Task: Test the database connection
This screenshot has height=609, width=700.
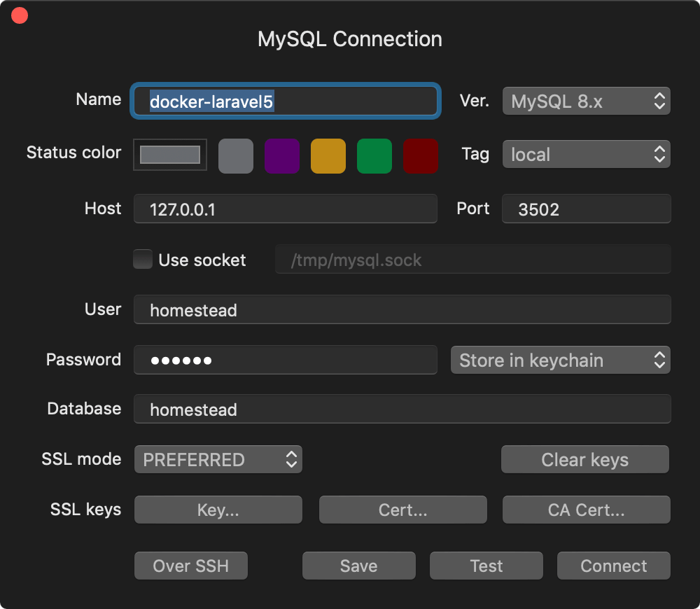Action: pos(486,566)
